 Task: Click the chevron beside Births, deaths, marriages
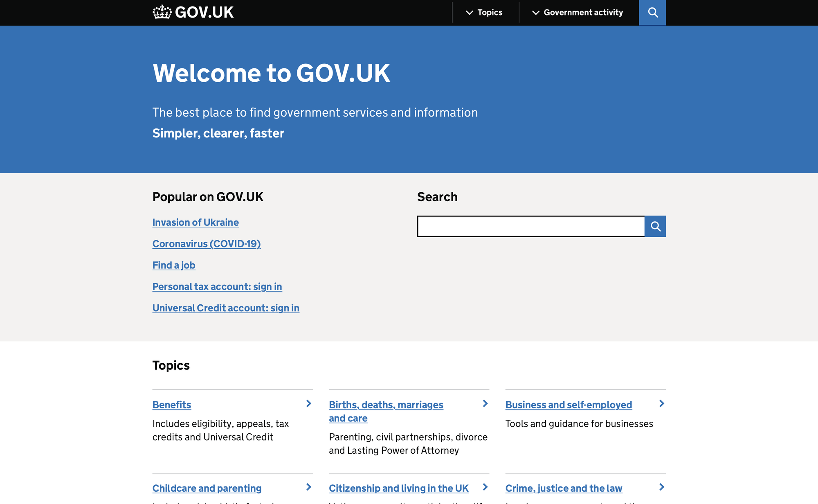(x=485, y=404)
